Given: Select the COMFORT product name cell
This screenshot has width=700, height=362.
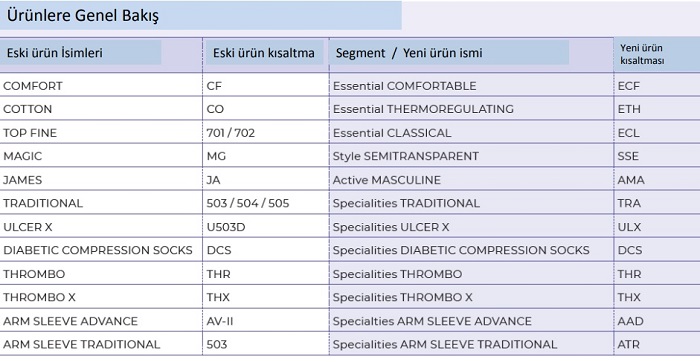Looking at the screenshot, I should click(101, 85).
